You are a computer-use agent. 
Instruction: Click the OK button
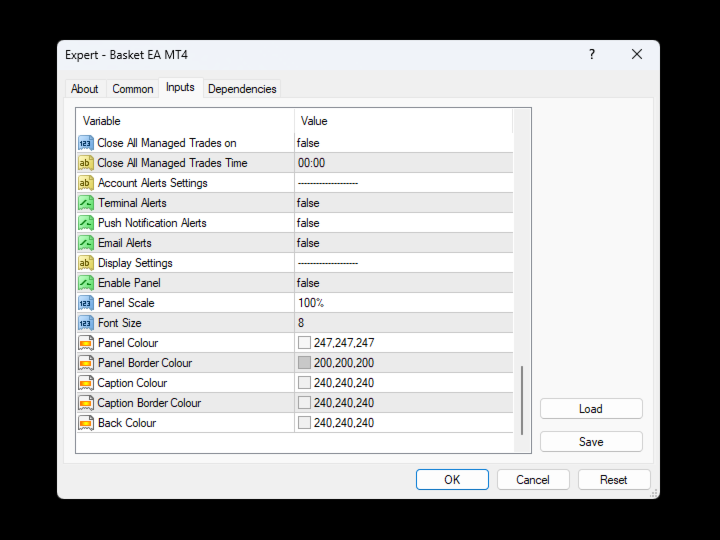[452, 479]
